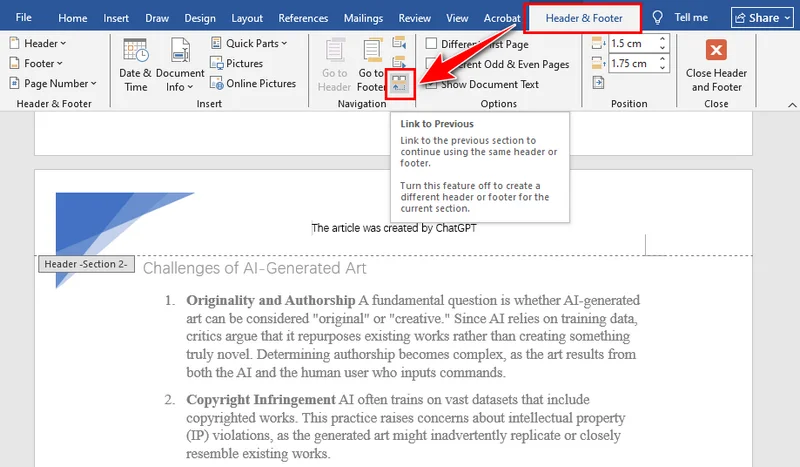Collapse the ribbon
The width and height of the screenshot is (800, 467).
click(792, 105)
